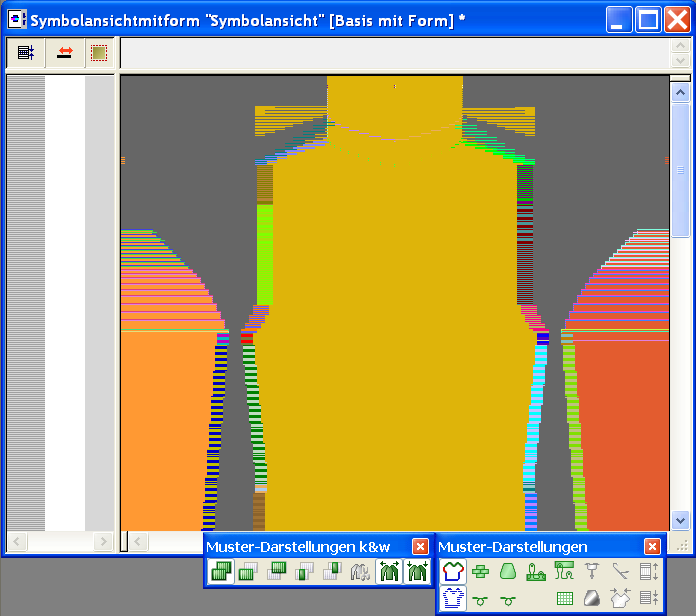Image resolution: width=696 pixels, height=616 pixels.
Task: Click the left arrow of the left panel scrollbar
Action: coord(17,541)
